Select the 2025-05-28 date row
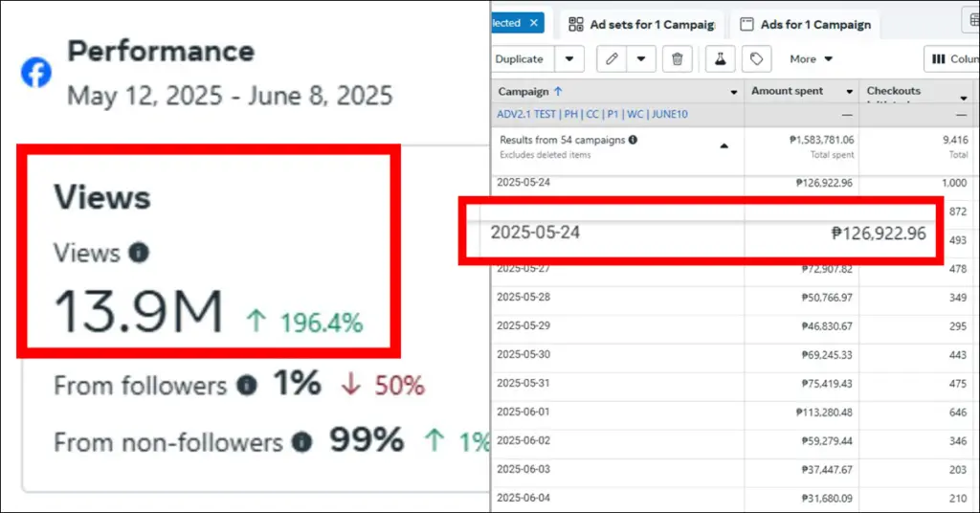 coord(523,297)
